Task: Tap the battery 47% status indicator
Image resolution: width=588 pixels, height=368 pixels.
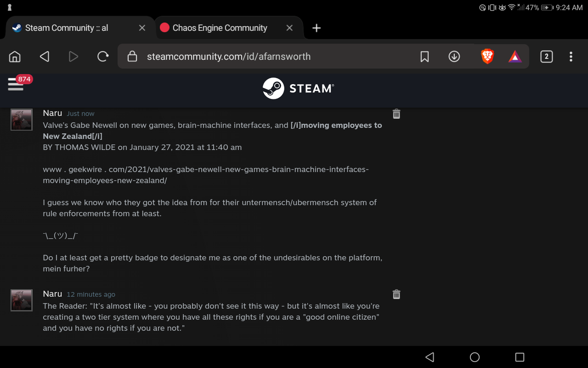Action: pos(539,7)
